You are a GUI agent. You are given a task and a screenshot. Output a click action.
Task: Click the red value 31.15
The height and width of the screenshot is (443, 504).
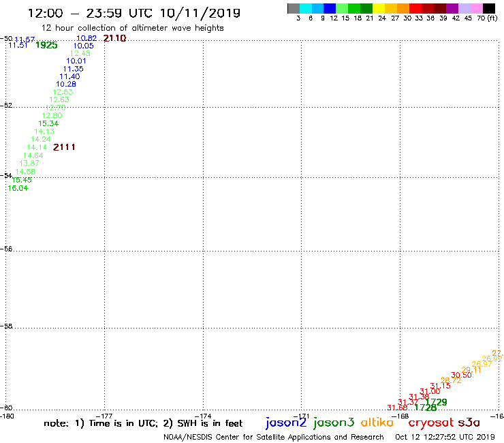click(x=441, y=386)
